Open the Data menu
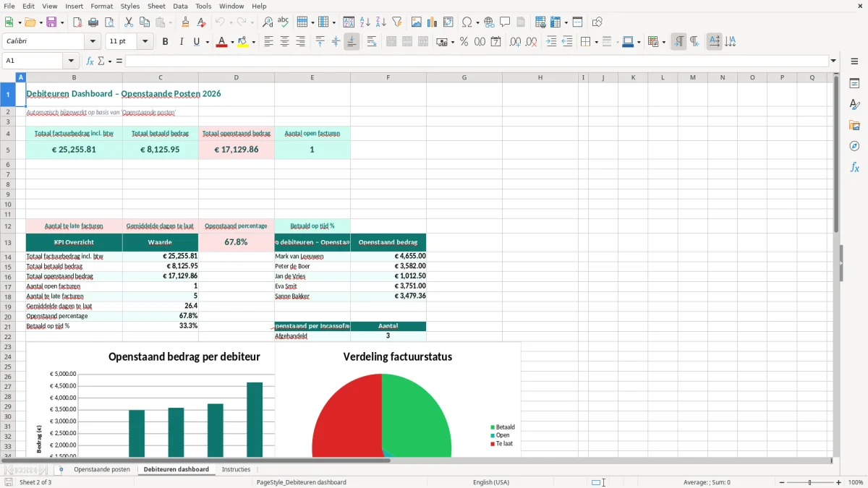This screenshot has width=868, height=488. (180, 6)
